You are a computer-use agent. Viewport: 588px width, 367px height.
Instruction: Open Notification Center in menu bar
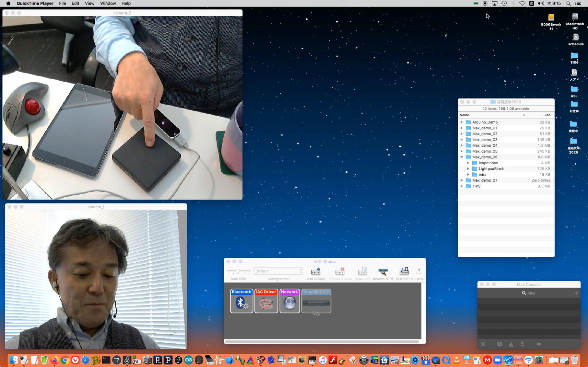pyautogui.click(x=578, y=3)
